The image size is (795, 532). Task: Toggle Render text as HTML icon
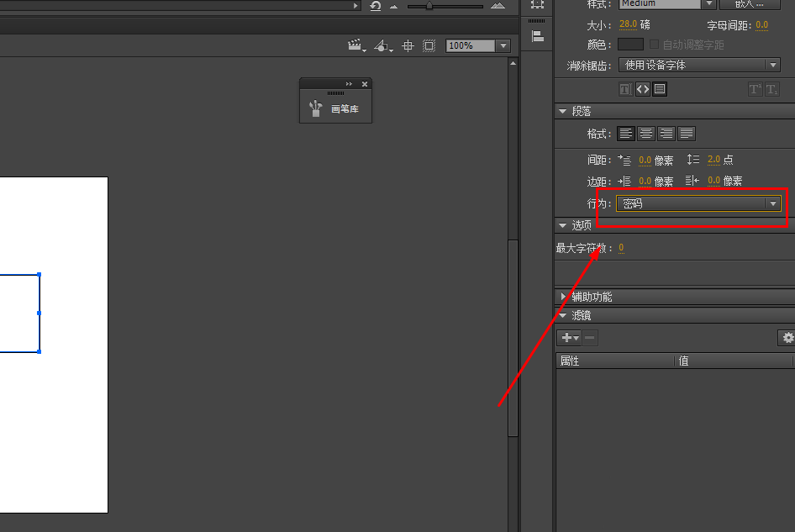(x=643, y=89)
